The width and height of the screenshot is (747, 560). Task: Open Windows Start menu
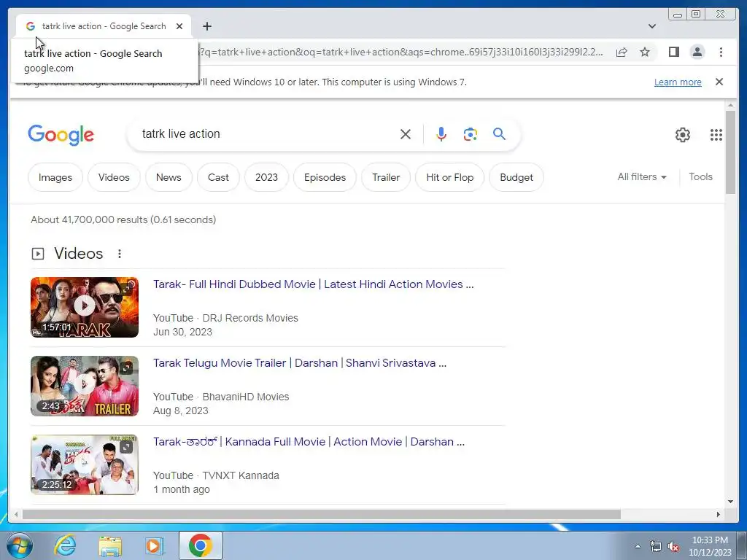pos(20,545)
